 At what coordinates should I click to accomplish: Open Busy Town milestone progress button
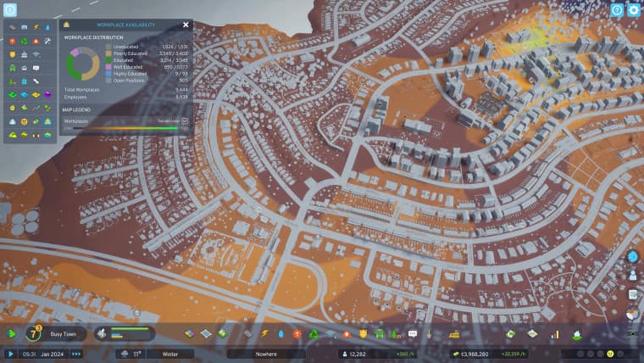coord(68,334)
